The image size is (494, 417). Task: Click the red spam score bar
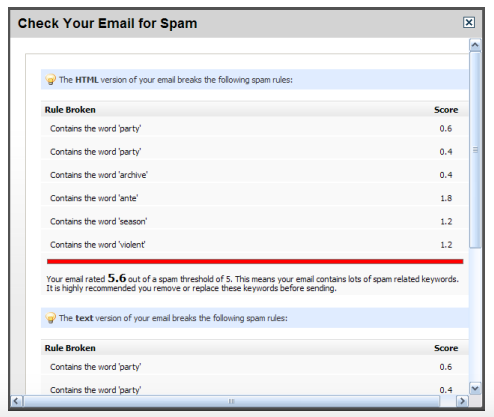coord(255,262)
